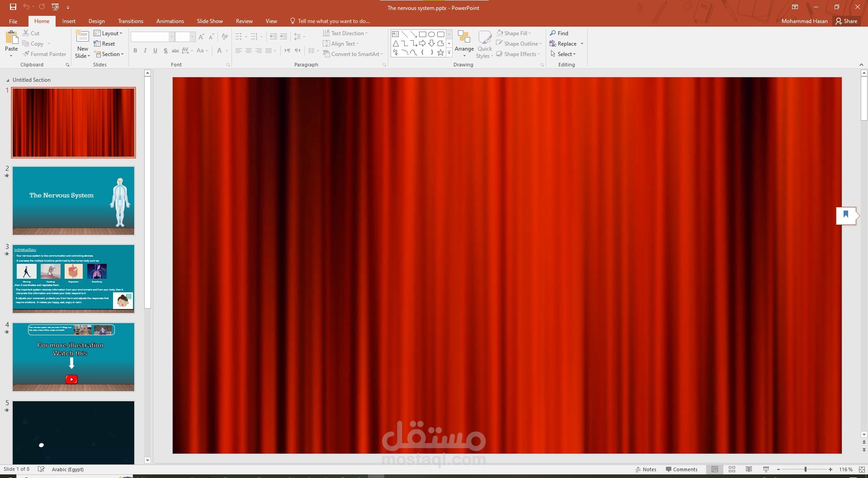This screenshot has height=478, width=868.
Task: Switch to Reading View
Action: pyautogui.click(x=749, y=469)
